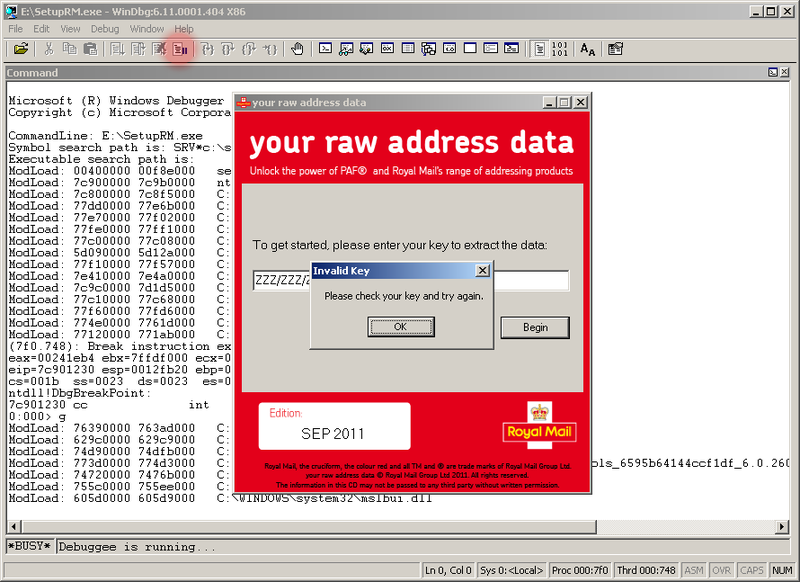This screenshot has height=582, width=800.
Task: Click the '*BUSY*' status label
Action: tap(29, 546)
